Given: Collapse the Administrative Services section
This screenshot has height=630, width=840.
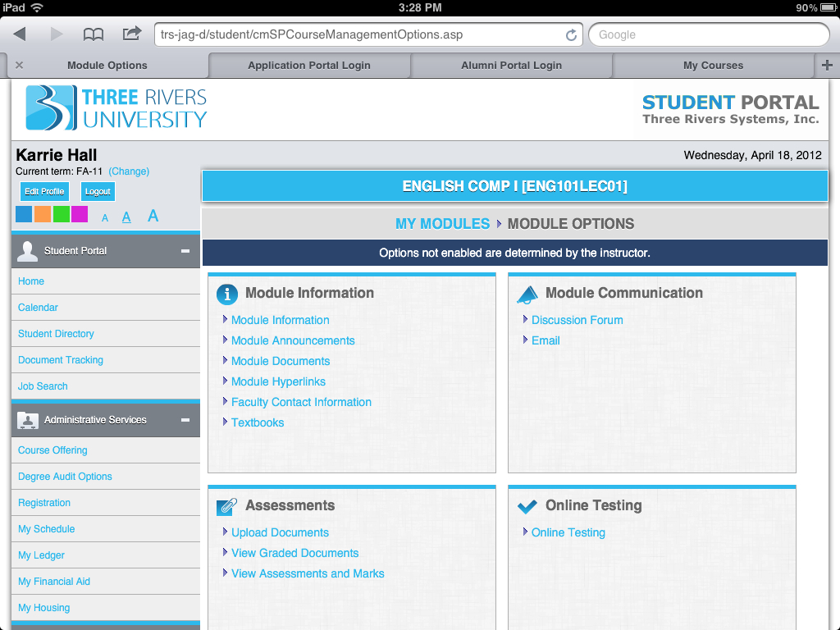Looking at the screenshot, I should (185, 420).
